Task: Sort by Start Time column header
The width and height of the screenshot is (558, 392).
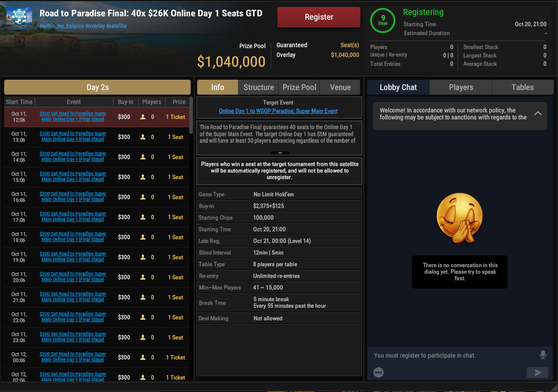Action: coord(19,102)
